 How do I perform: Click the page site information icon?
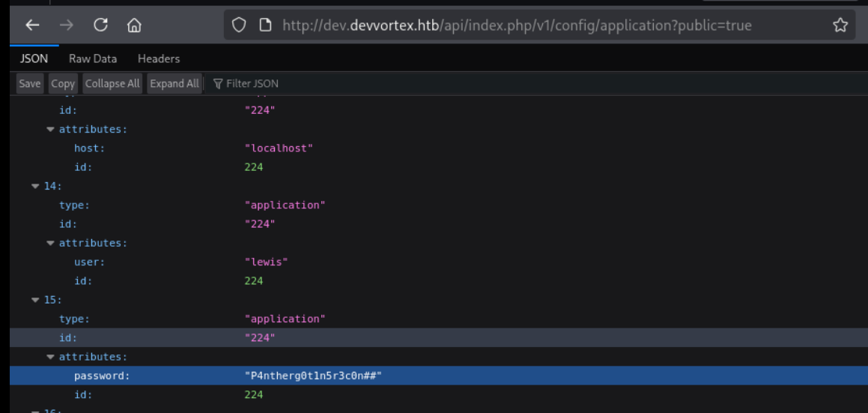click(266, 25)
